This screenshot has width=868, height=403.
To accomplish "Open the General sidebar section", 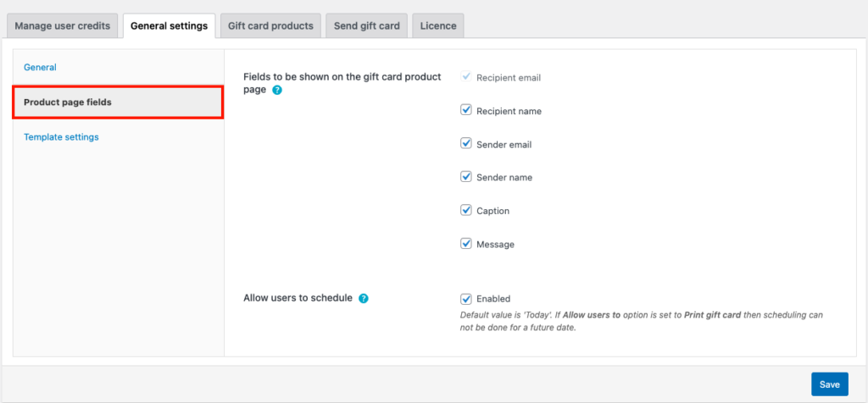I will [x=40, y=67].
